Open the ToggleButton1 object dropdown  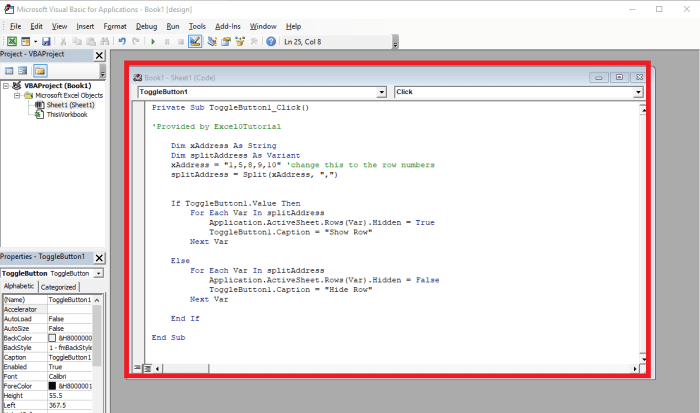point(381,92)
